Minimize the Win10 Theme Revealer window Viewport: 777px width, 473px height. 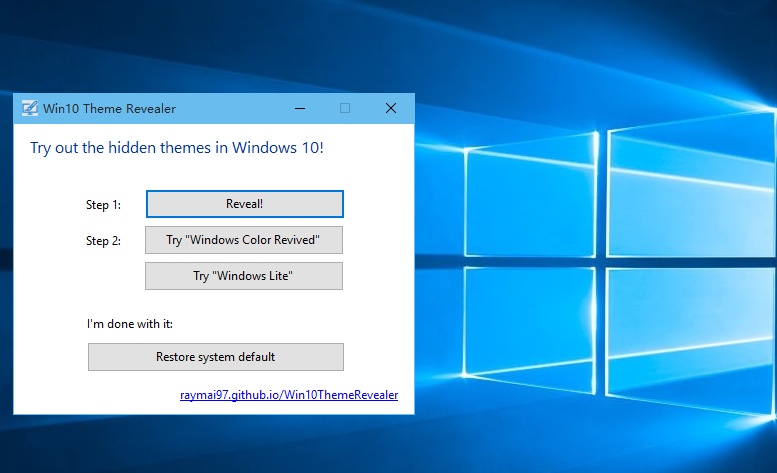click(300, 108)
